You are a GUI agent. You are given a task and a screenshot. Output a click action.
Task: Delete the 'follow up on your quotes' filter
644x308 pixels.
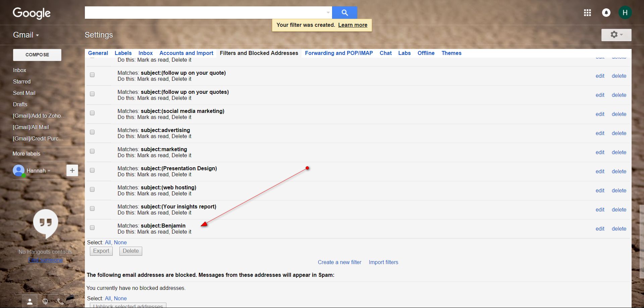(619, 95)
